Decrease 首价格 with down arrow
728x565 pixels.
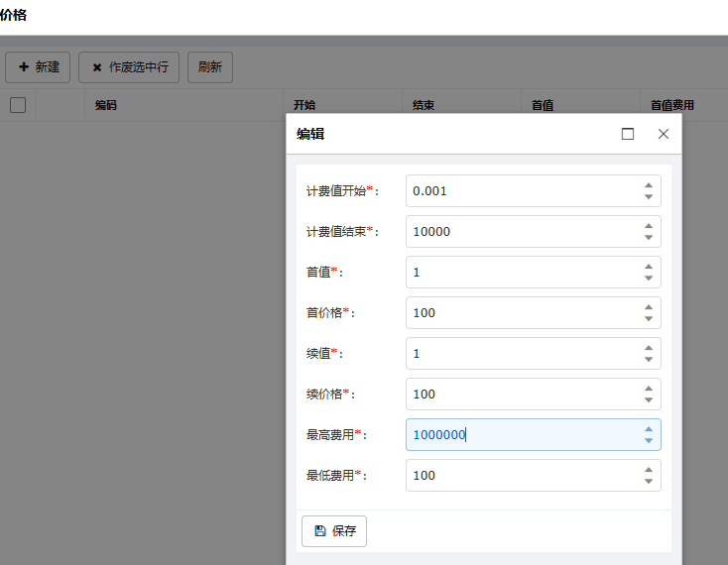tap(649, 319)
